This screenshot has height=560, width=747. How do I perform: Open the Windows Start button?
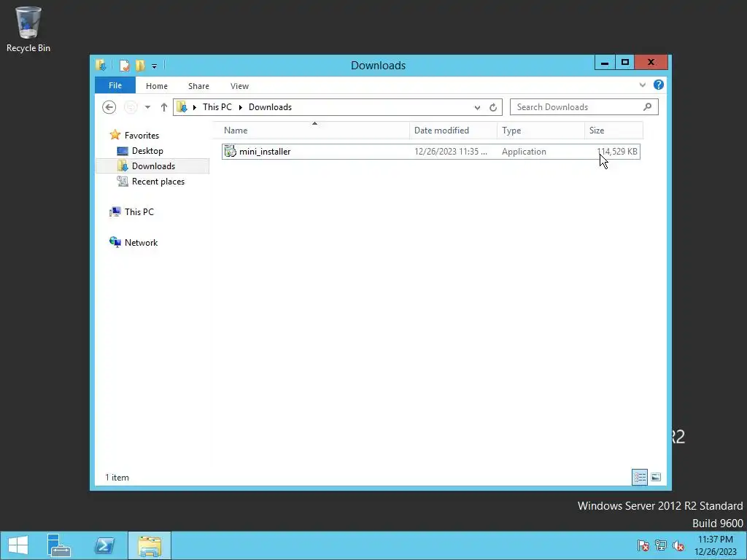(x=18, y=545)
